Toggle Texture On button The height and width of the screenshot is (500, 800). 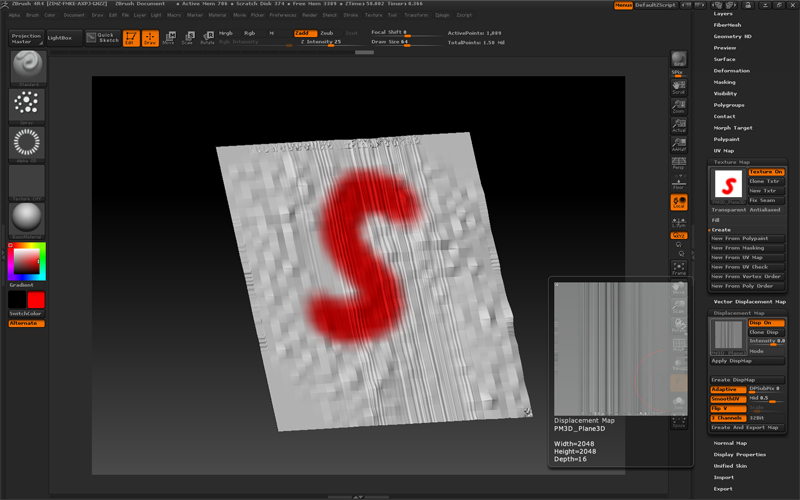click(x=766, y=172)
